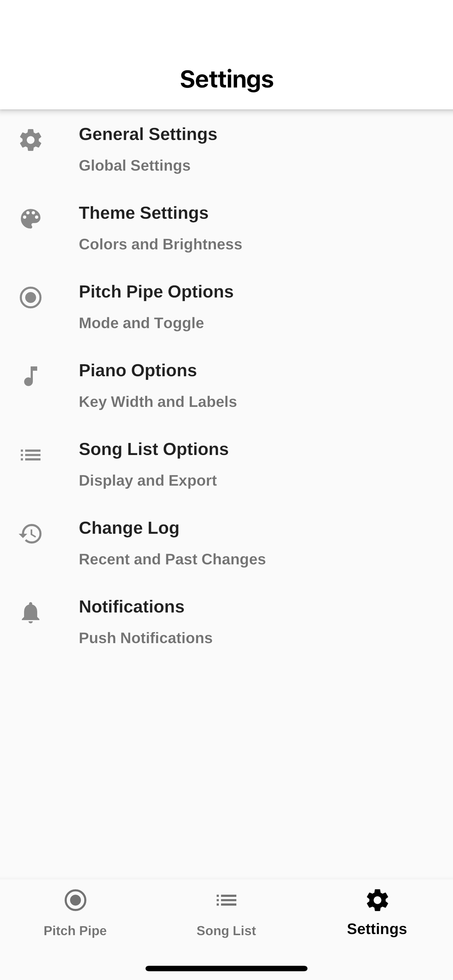Image resolution: width=453 pixels, height=980 pixels.
Task: Tap the Key Width and Labels subtitle
Action: click(x=158, y=402)
